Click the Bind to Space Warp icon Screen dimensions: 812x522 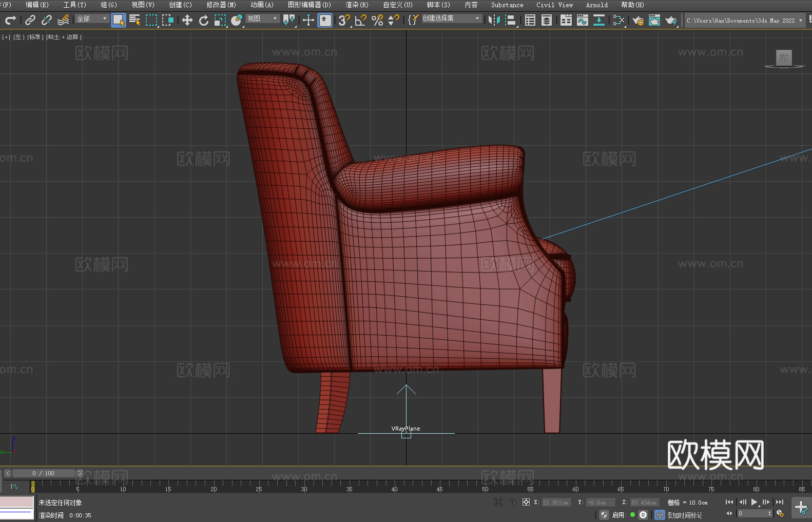click(x=63, y=20)
